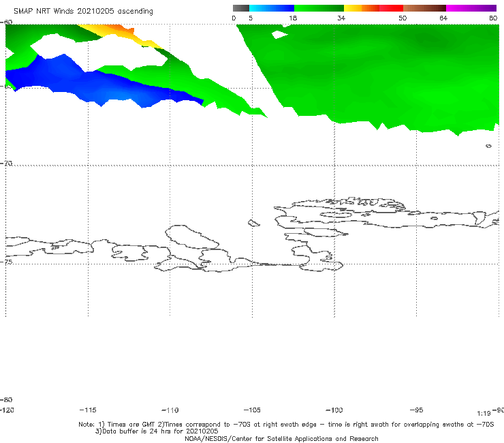Click the longitude label '-120'

[7, 410]
